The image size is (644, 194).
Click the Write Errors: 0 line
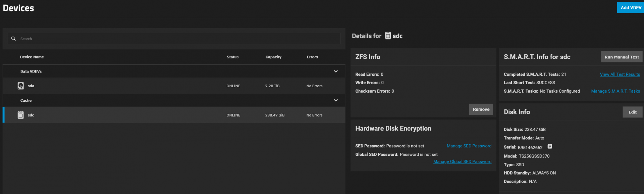coord(370,83)
